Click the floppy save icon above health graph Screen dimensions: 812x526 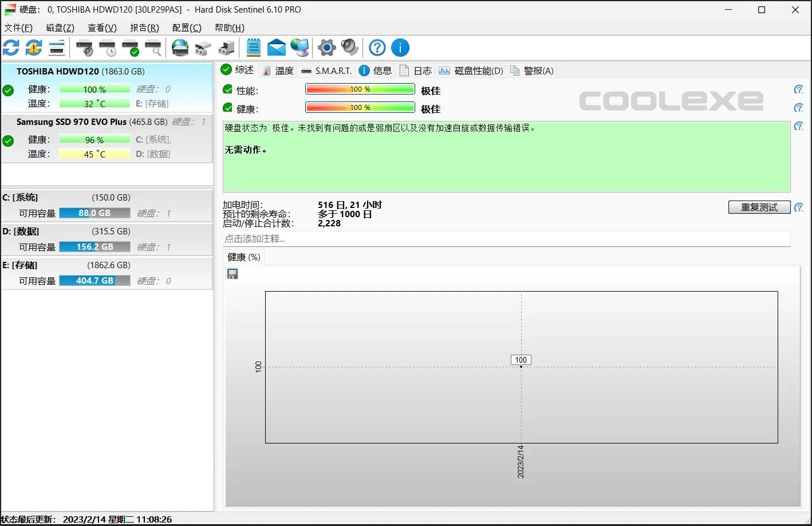232,274
